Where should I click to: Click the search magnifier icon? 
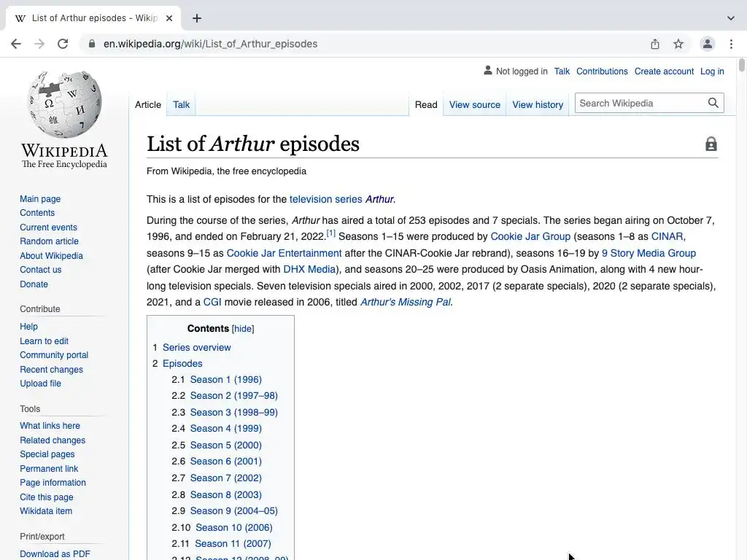713,103
